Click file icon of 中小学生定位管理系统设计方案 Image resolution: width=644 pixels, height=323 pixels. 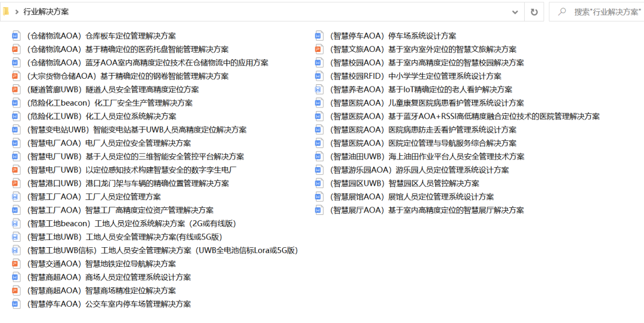(319, 76)
